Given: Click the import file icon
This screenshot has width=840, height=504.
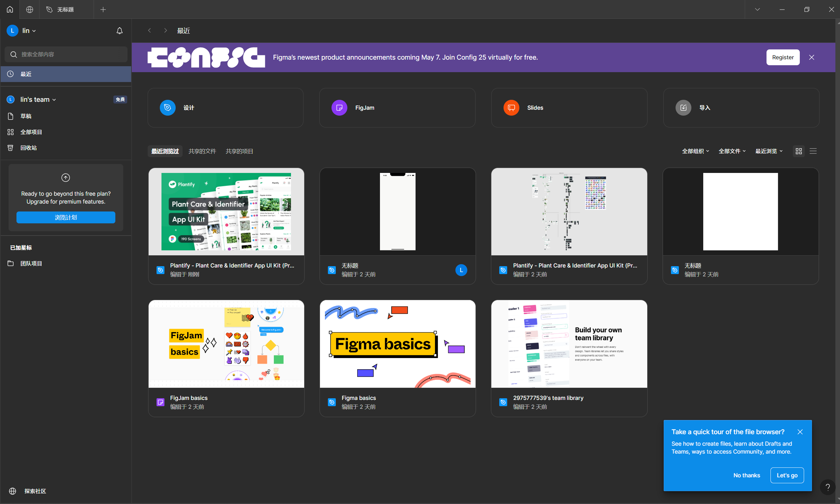Looking at the screenshot, I should (x=683, y=108).
